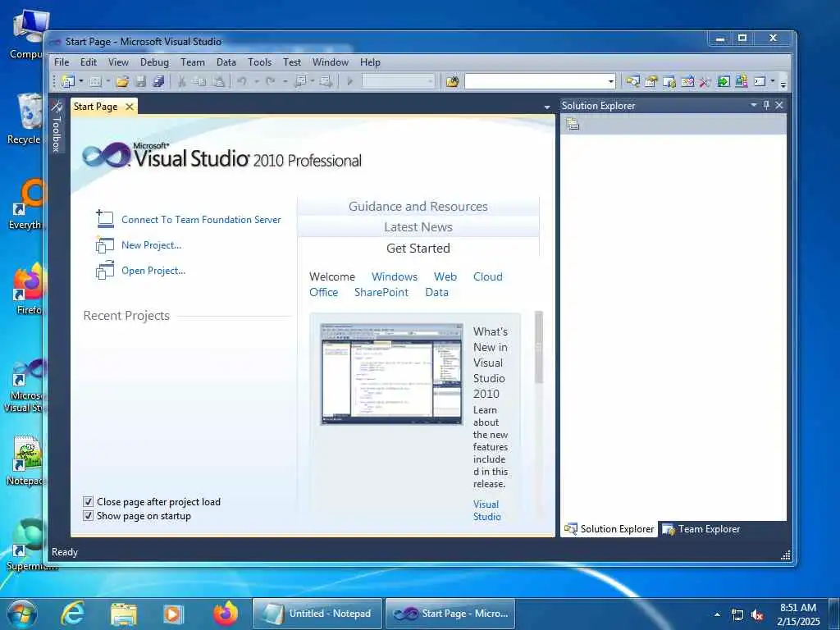Click inside the Find text box
The image size is (840, 630).
click(x=536, y=81)
